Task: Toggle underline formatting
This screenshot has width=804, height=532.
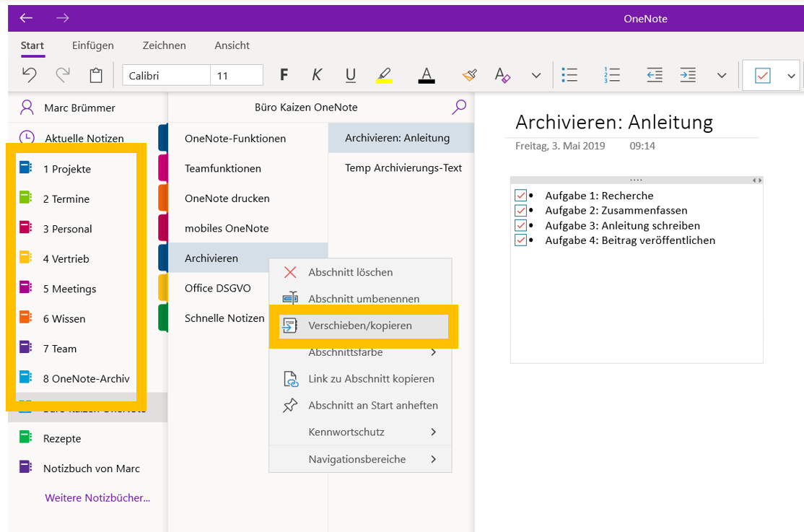Action: point(351,75)
